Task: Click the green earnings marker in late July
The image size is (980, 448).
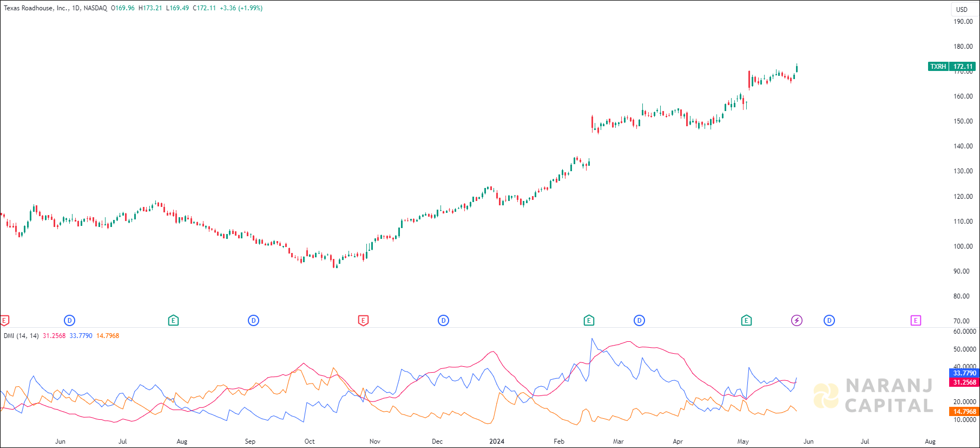Action: (173, 321)
